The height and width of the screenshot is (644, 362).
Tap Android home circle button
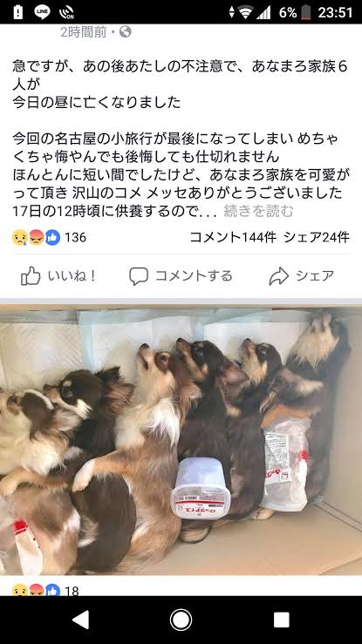(x=181, y=620)
